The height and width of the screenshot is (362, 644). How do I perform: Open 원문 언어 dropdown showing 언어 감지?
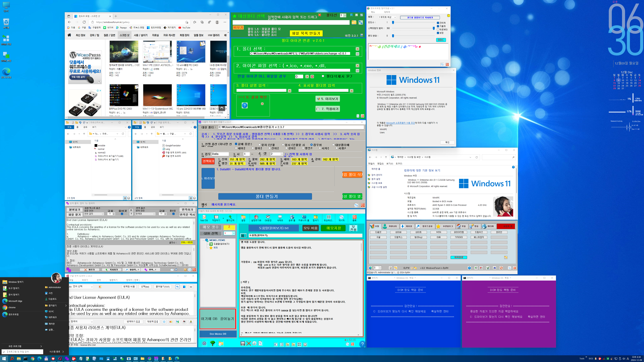(94, 214)
